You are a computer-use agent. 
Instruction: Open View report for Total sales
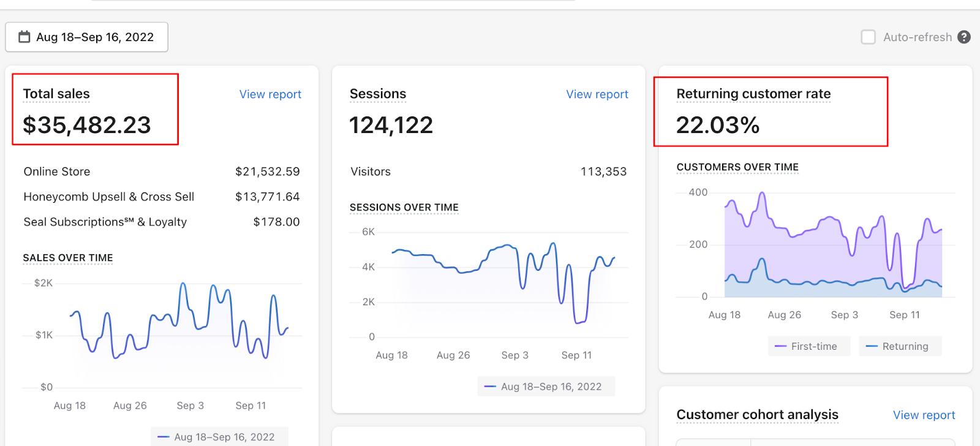[x=270, y=94]
